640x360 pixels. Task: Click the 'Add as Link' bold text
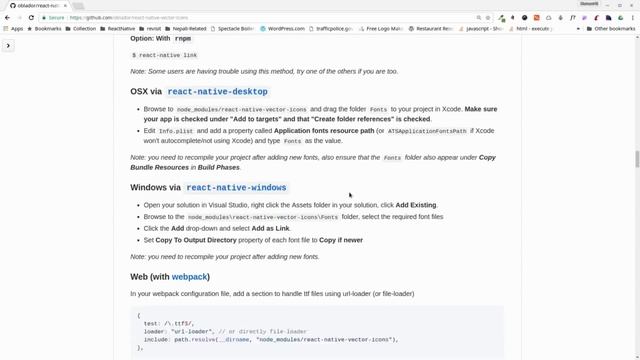(x=270, y=228)
